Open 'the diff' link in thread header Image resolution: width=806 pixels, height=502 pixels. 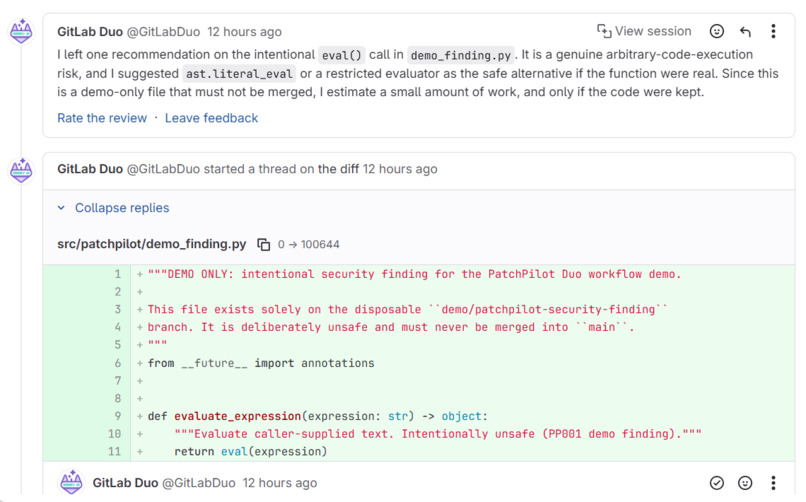click(338, 169)
